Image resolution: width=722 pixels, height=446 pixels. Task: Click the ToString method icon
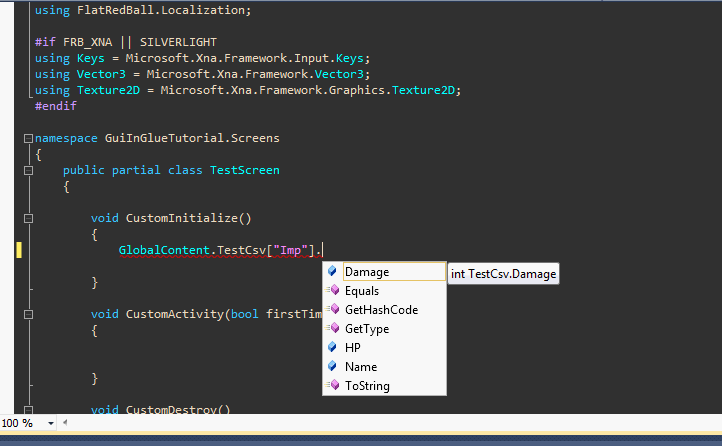(332, 386)
